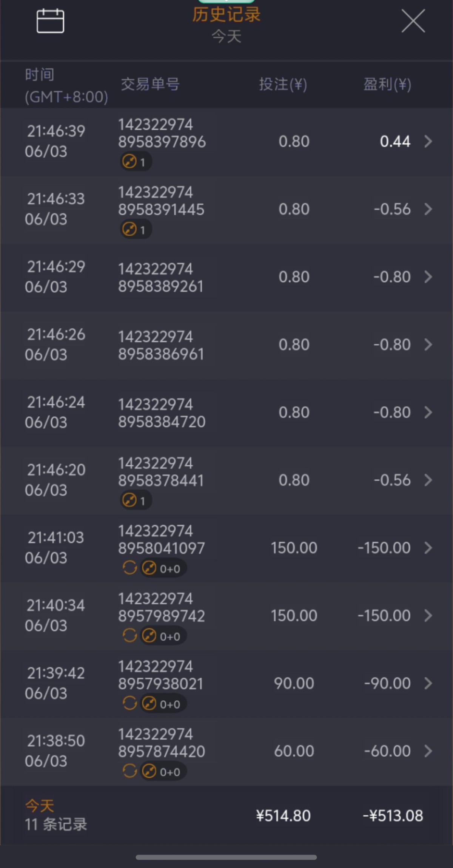Expand details arrow for the -90.00 record
Viewport: 453px width, 868px height.
click(428, 683)
